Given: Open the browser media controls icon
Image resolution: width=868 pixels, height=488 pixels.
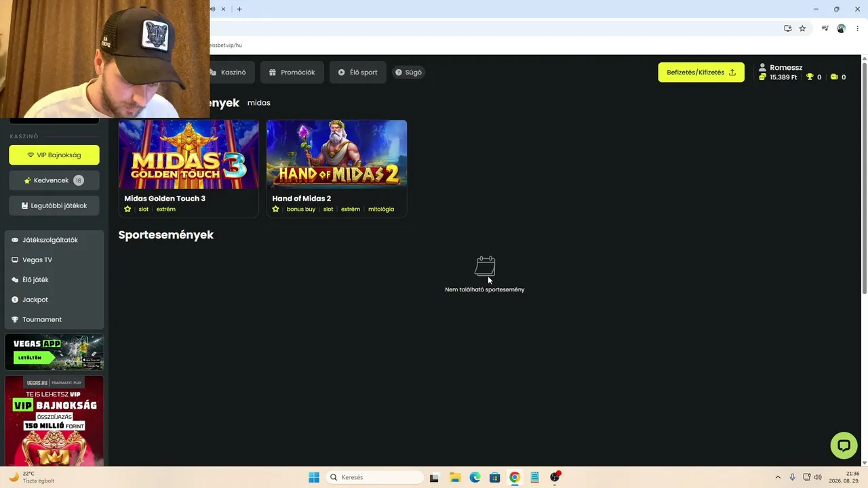Looking at the screenshot, I should (825, 28).
